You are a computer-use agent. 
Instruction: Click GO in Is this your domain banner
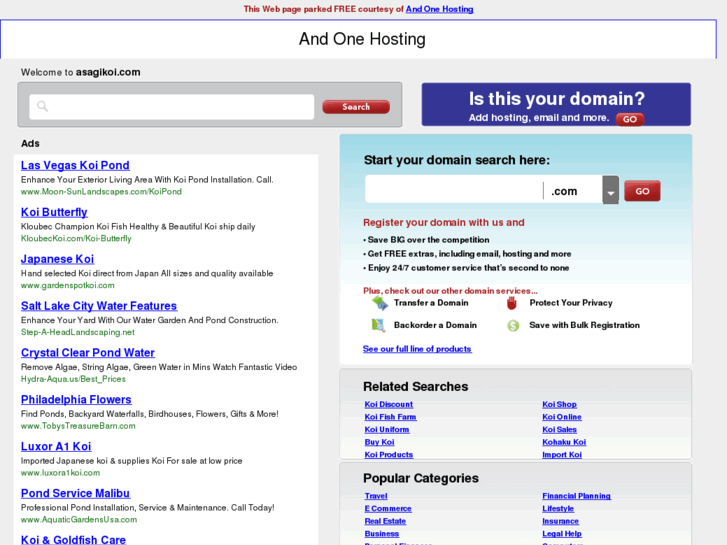[630, 119]
